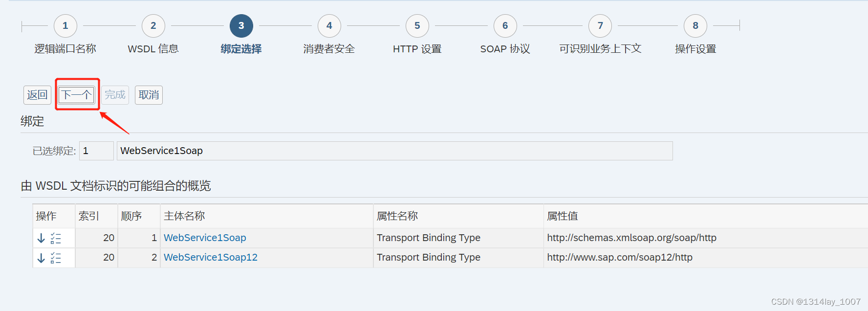
Task: Click the 返回 button
Action: [37, 95]
